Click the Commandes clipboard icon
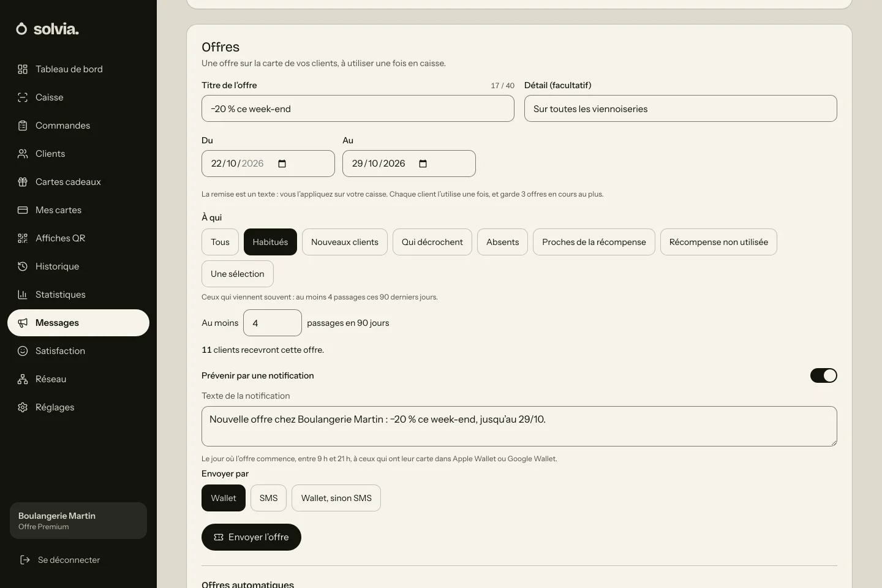The width and height of the screenshot is (882, 588). tap(23, 126)
